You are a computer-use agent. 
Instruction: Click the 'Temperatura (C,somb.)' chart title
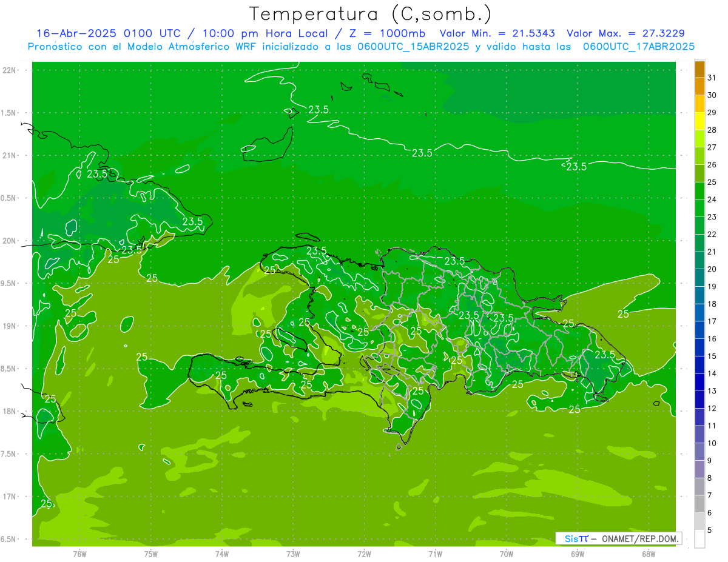click(370, 14)
